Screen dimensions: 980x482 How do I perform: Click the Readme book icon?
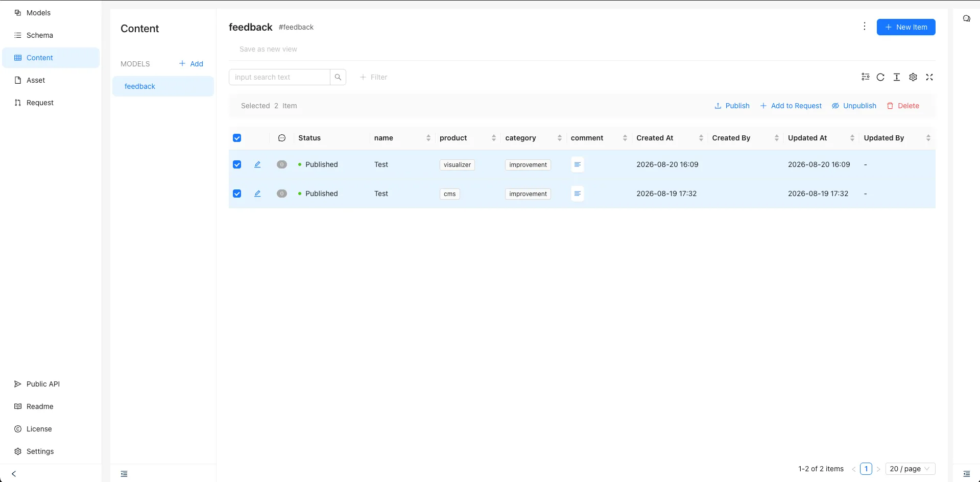coord(18,406)
